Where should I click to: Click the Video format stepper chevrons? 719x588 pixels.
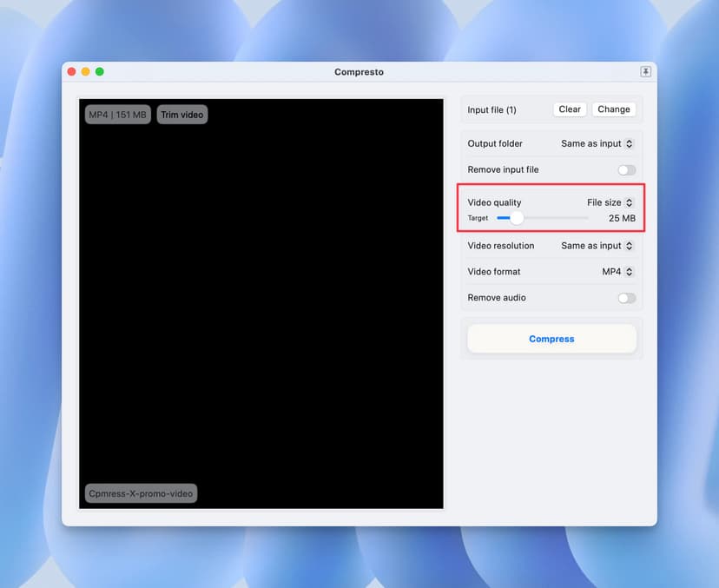630,272
